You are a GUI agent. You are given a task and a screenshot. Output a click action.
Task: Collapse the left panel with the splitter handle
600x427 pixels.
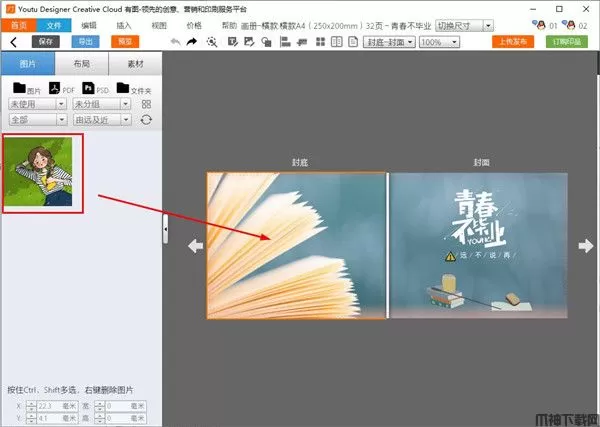(165, 229)
